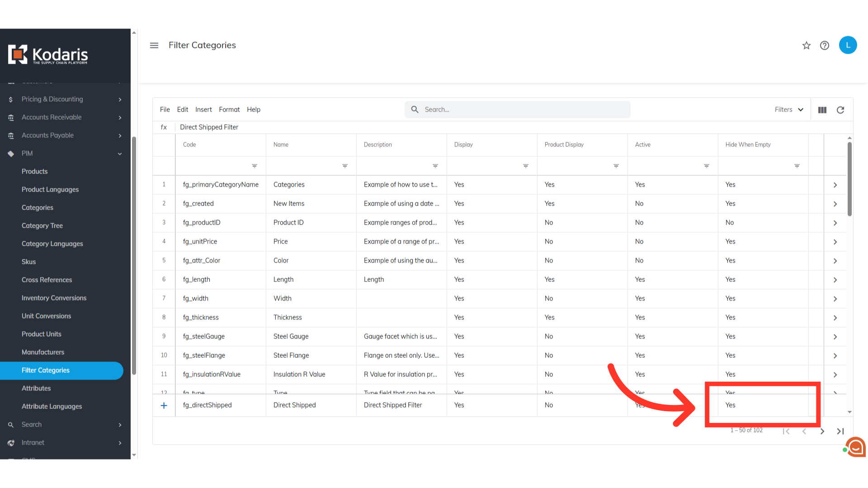The height and width of the screenshot is (488, 868).
Task: Open the user avatar L
Action: click(848, 45)
